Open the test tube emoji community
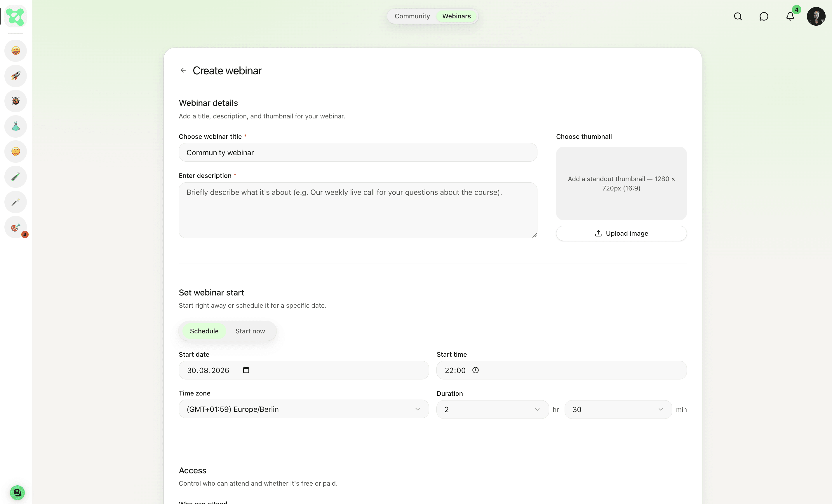The width and height of the screenshot is (832, 504). pos(15,177)
